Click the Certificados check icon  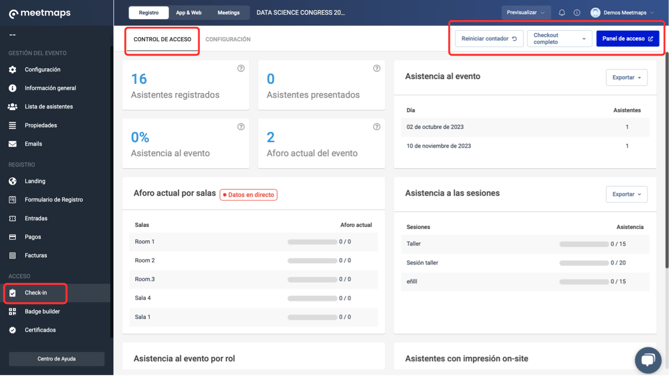[x=12, y=330]
